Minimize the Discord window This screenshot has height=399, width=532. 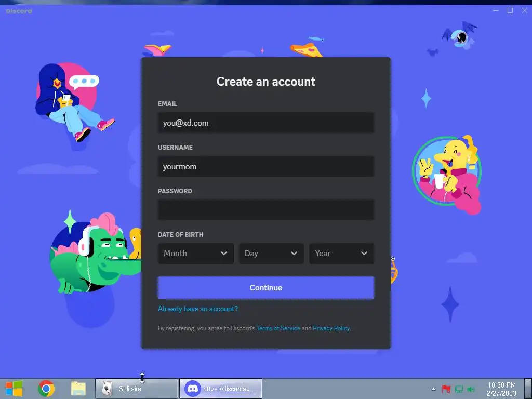[x=496, y=10]
